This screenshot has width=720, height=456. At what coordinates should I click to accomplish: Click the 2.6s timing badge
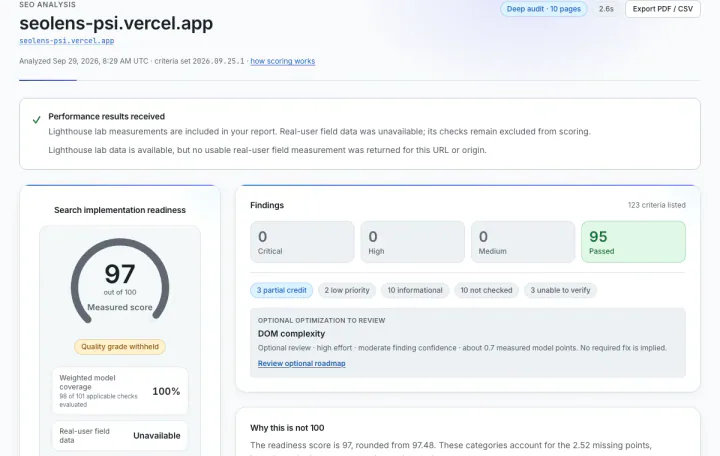pos(606,9)
